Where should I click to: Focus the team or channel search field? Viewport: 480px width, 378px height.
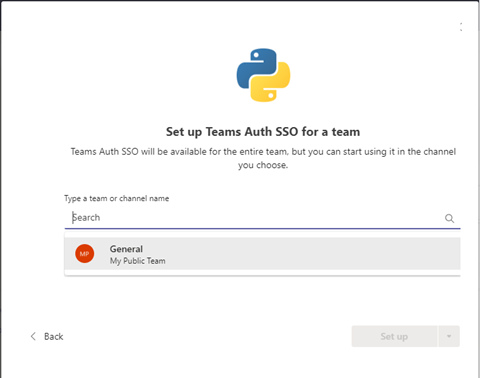click(262, 218)
